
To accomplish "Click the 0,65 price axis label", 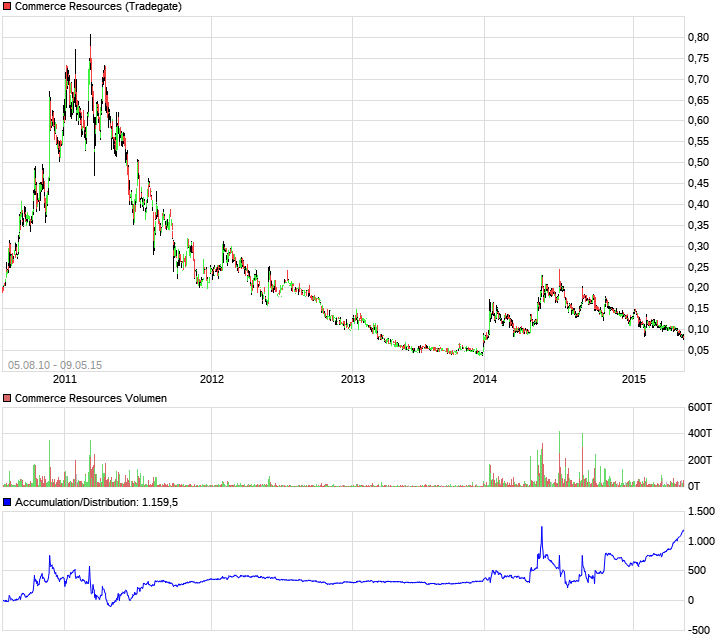I will tap(698, 100).
